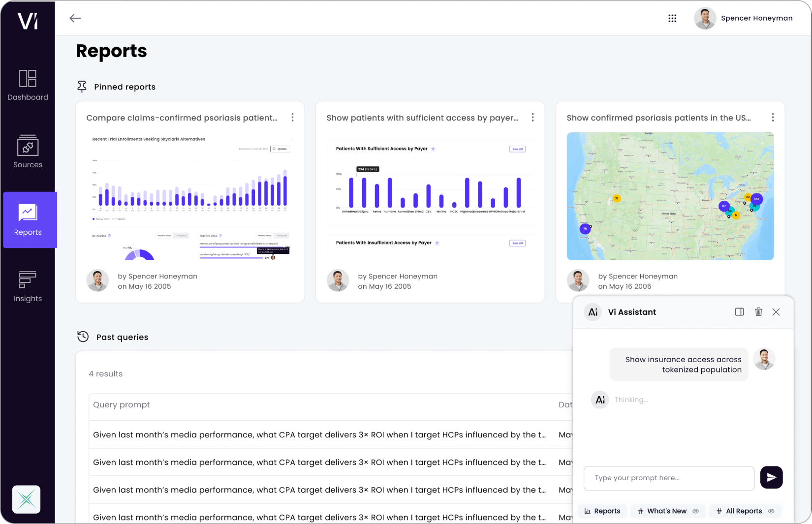The height and width of the screenshot is (524, 812).
Task: Send the prompt with the arrow button
Action: (771, 477)
